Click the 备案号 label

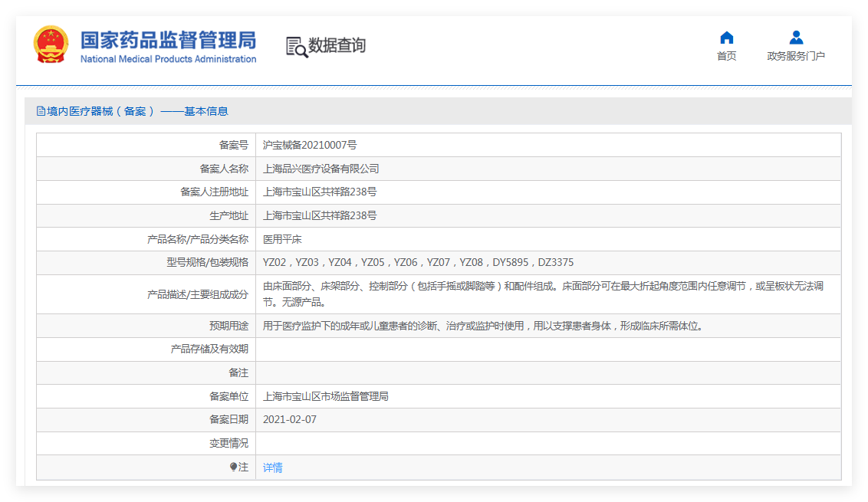(234, 145)
